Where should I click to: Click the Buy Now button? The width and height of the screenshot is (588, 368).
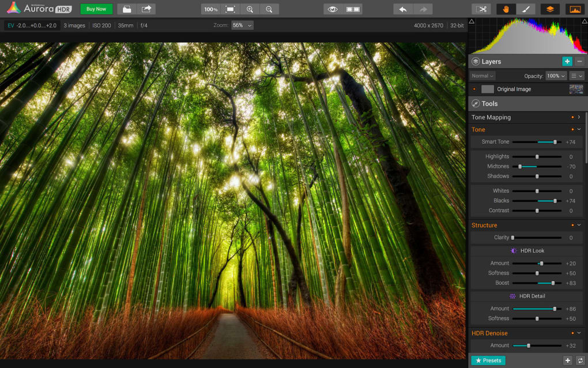pyautogui.click(x=96, y=9)
